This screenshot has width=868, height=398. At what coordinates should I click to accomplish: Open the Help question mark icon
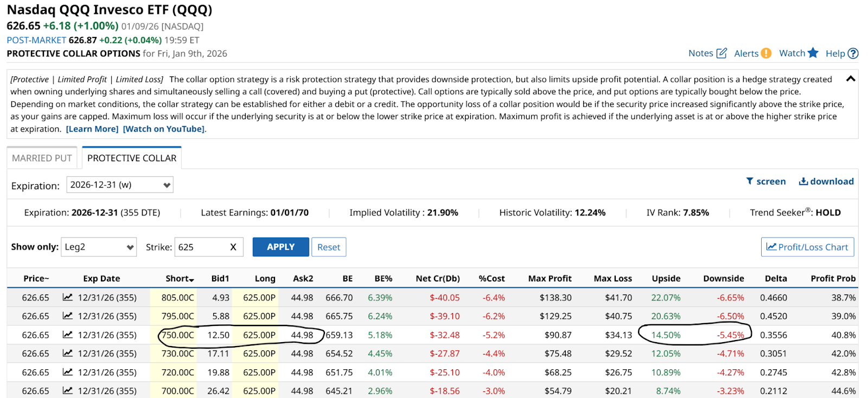pyautogui.click(x=853, y=53)
